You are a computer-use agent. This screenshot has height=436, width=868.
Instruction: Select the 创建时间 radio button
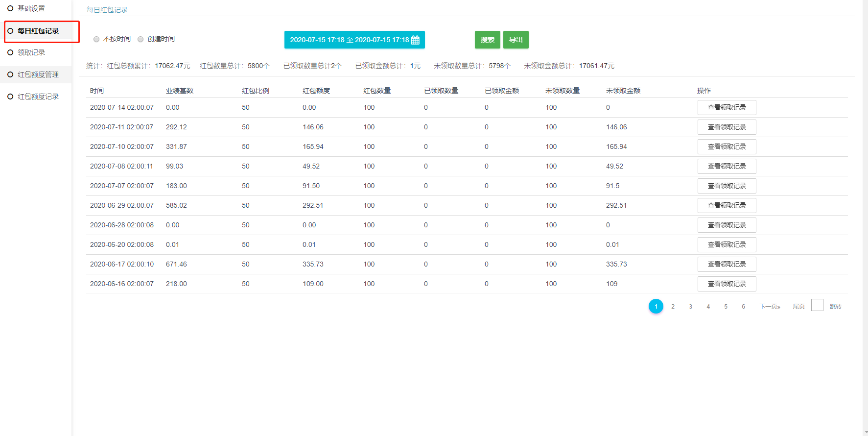pos(141,39)
